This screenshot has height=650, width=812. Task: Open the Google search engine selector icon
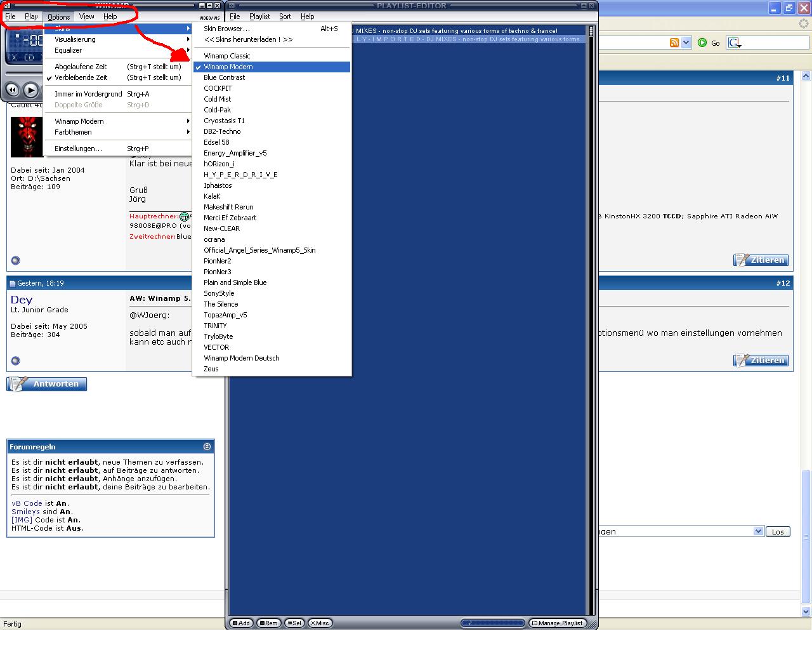tap(735, 43)
